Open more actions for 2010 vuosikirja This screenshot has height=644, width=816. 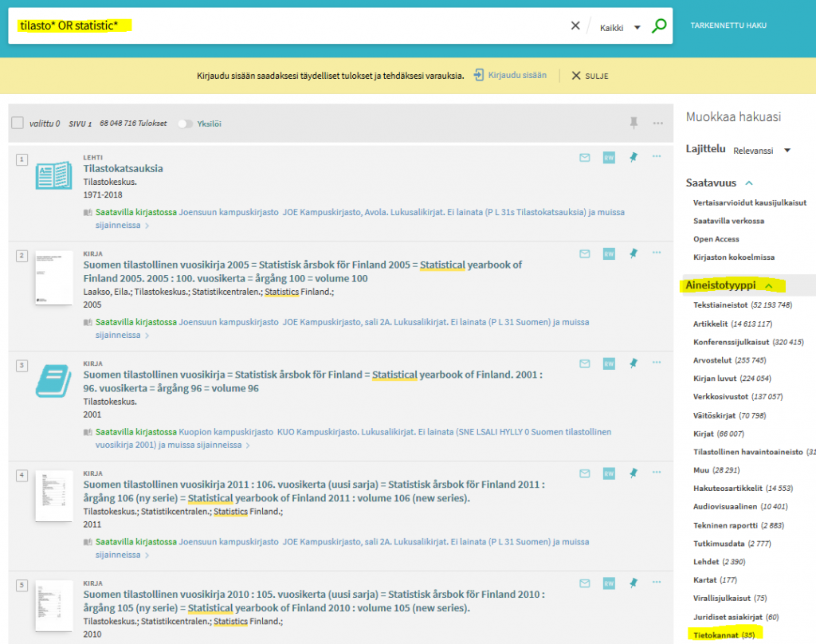click(x=657, y=582)
